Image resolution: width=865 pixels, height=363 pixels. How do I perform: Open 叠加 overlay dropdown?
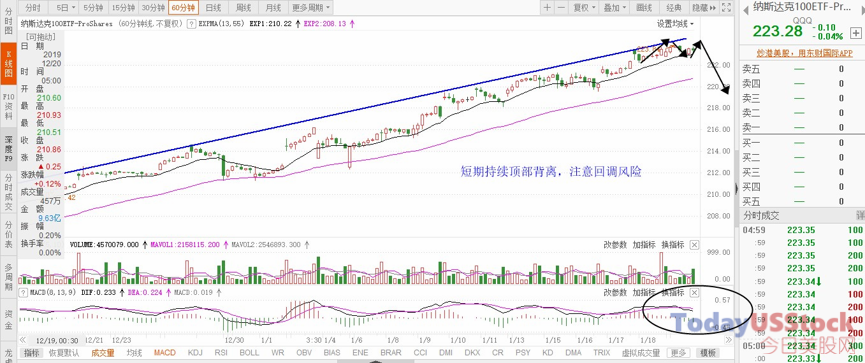coord(615,8)
